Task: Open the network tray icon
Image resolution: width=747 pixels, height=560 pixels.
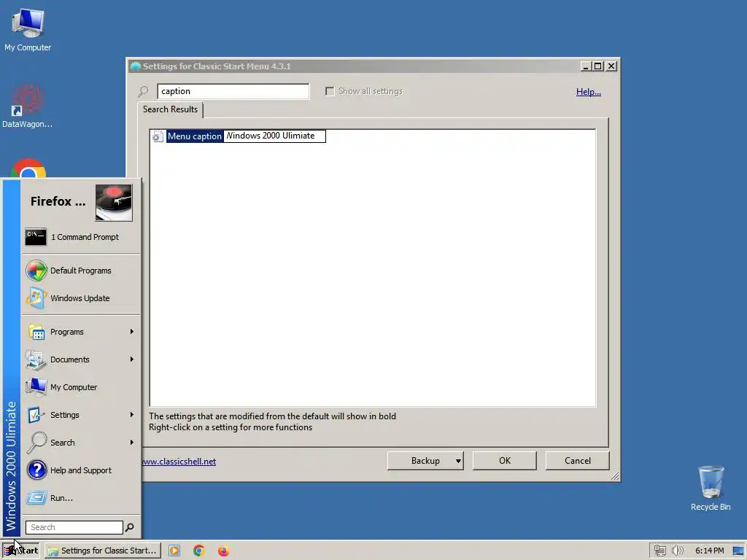Action: [659, 551]
